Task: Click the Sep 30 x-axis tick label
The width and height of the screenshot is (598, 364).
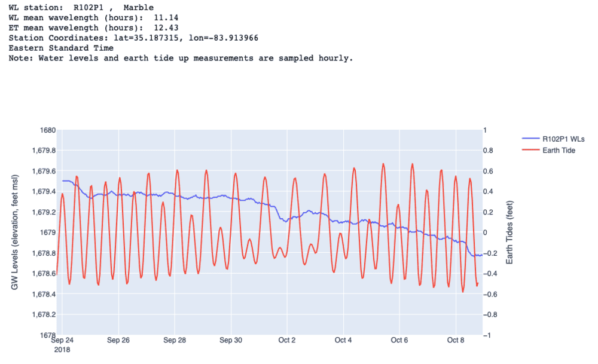Action: [x=231, y=341]
